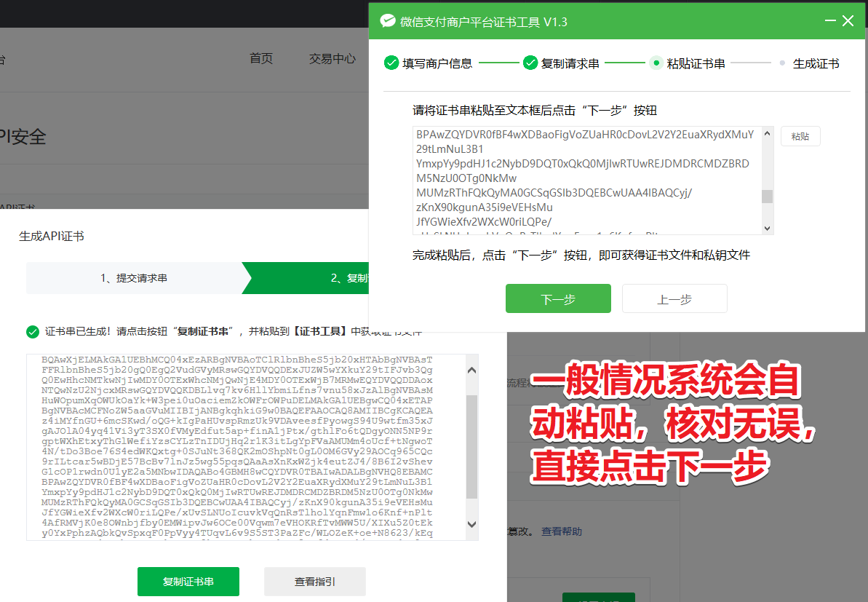Click the down arrow of the paste box scrollbar
This screenshot has height=602, width=868.
(x=768, y=228)
